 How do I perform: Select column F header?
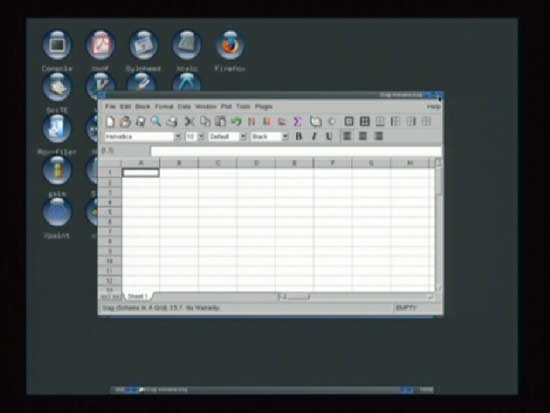click(333, 163)
